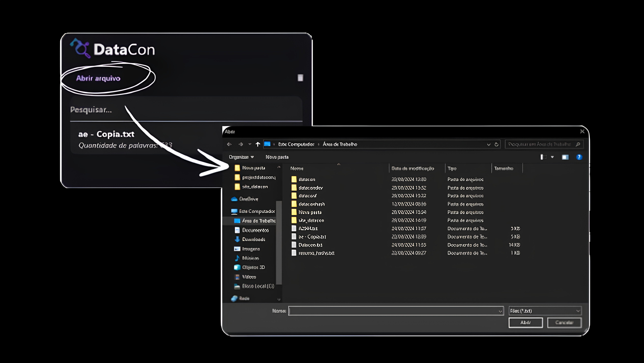
Task: Open the Downloads folder in sidebar
Action: pos(253,239)
